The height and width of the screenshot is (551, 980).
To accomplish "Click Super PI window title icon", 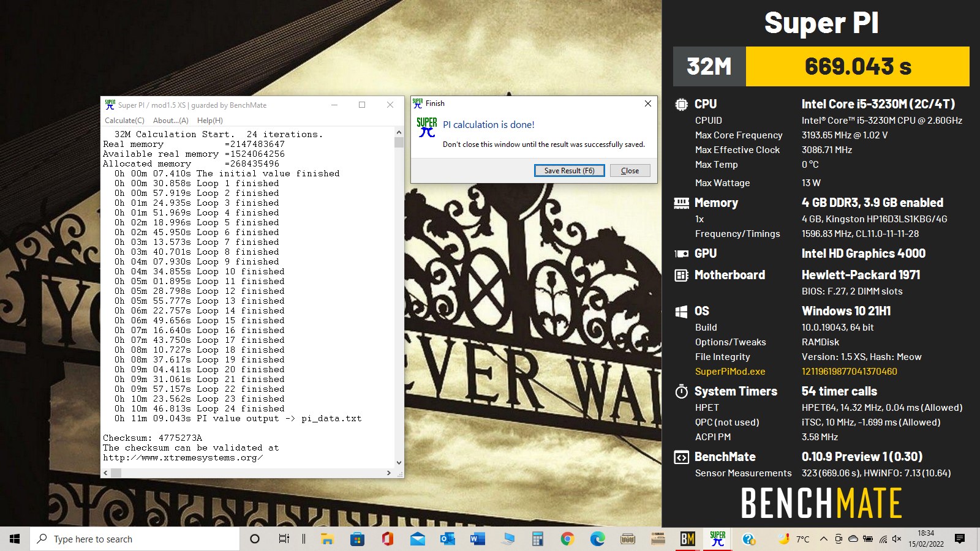I will coord(110,105).
